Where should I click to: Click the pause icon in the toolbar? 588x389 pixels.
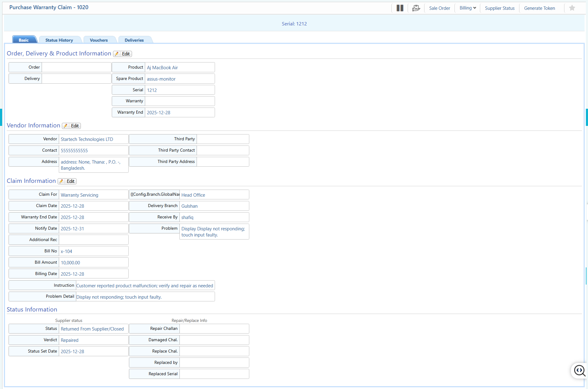click(x=400, y=8)
